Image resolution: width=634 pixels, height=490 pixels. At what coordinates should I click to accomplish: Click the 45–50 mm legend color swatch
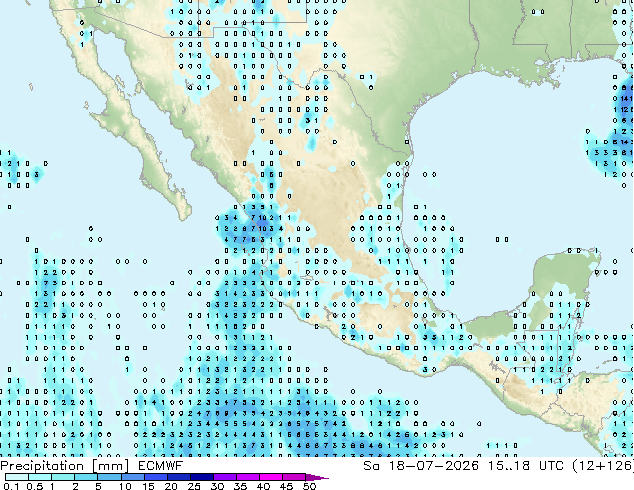[x=294, y=477]
